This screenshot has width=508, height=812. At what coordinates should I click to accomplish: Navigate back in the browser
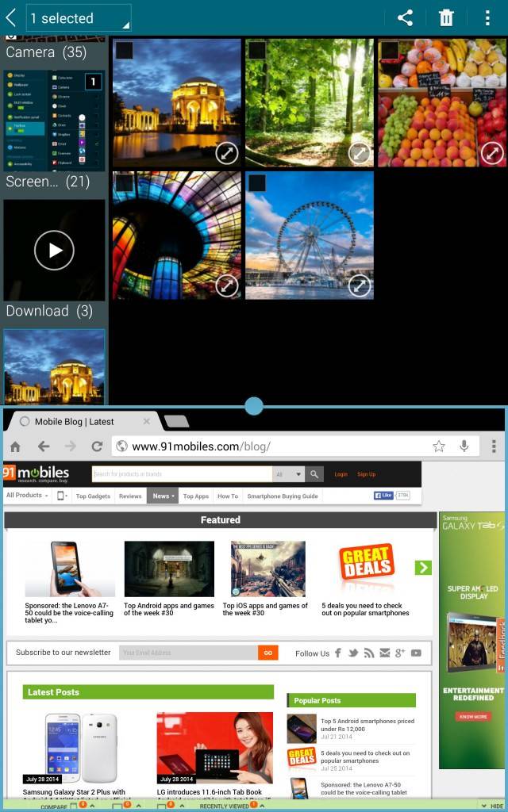(44, 446)
